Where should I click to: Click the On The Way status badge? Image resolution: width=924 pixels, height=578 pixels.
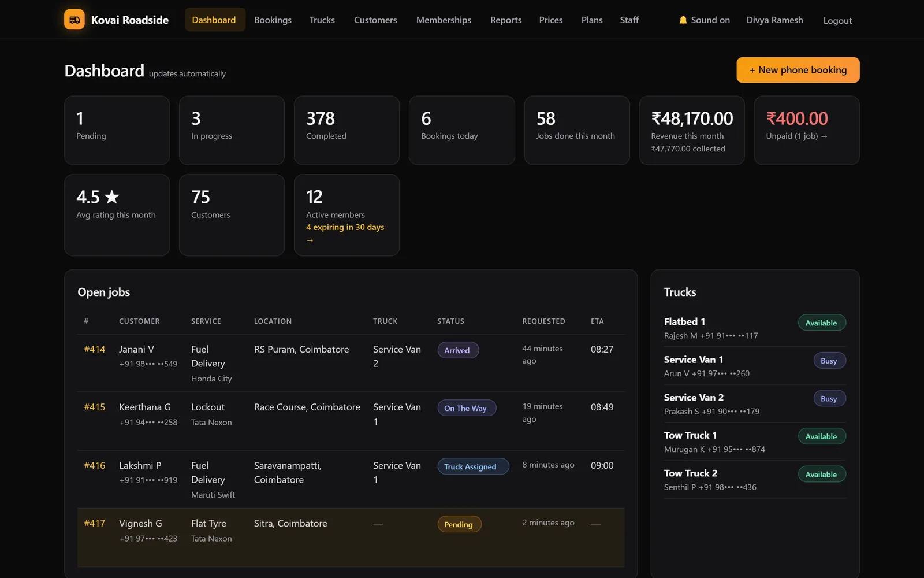466,408
